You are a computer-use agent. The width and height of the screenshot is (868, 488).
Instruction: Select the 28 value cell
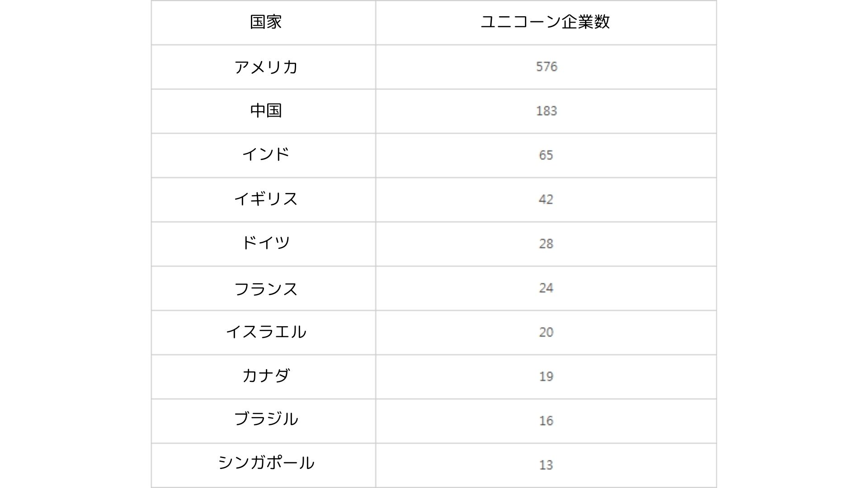546,244
